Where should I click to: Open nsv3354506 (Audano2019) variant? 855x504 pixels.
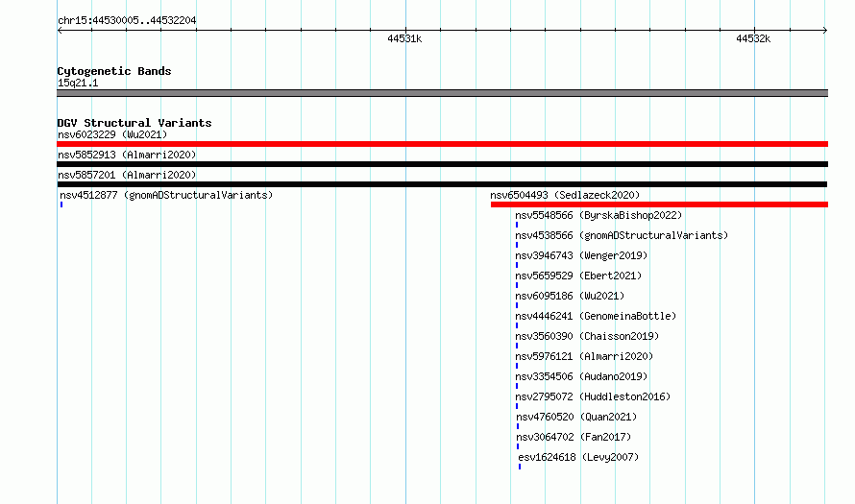581,376
